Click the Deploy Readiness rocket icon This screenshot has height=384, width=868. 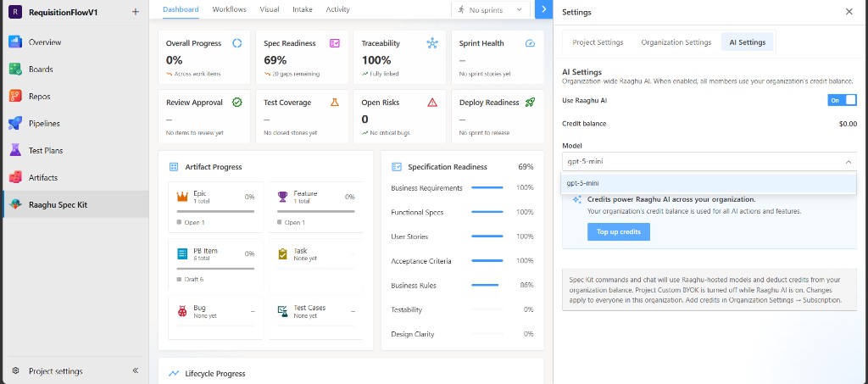530,103
